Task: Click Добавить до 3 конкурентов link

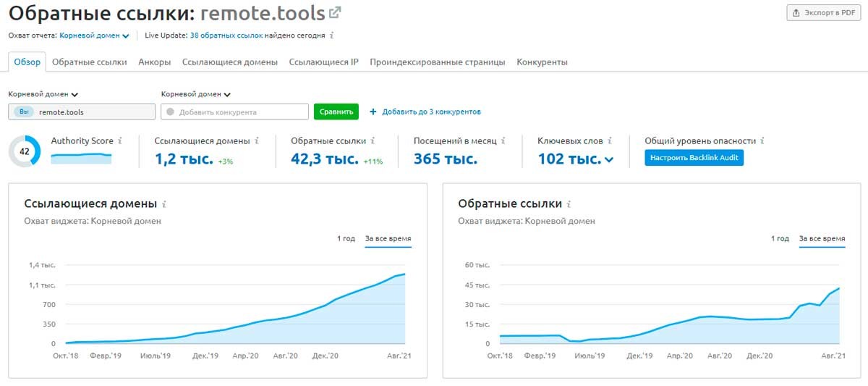Action: pyautogui.click(x=431, y=112)
